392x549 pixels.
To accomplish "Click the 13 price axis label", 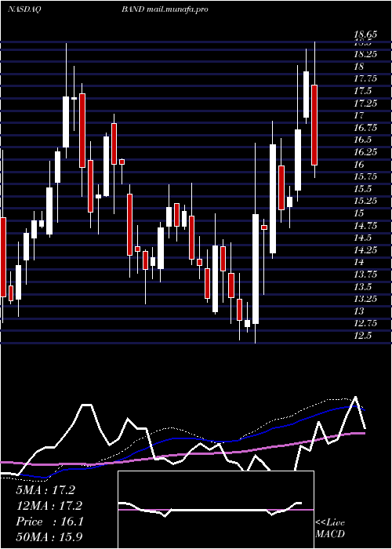I will (359, 311).
